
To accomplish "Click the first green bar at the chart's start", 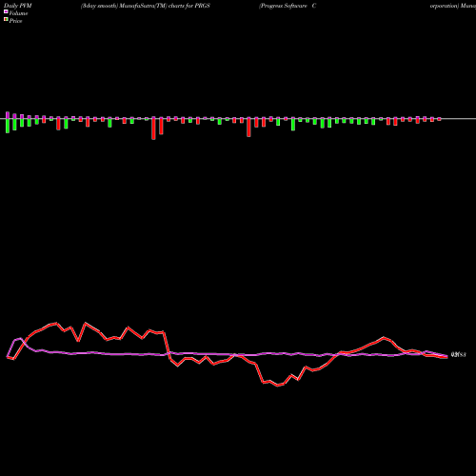I will click(8, 126).
